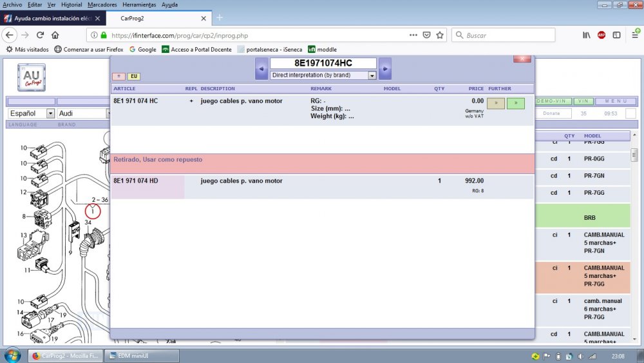Select the BRB green row
644x363 pixels.
coord(583,216)
